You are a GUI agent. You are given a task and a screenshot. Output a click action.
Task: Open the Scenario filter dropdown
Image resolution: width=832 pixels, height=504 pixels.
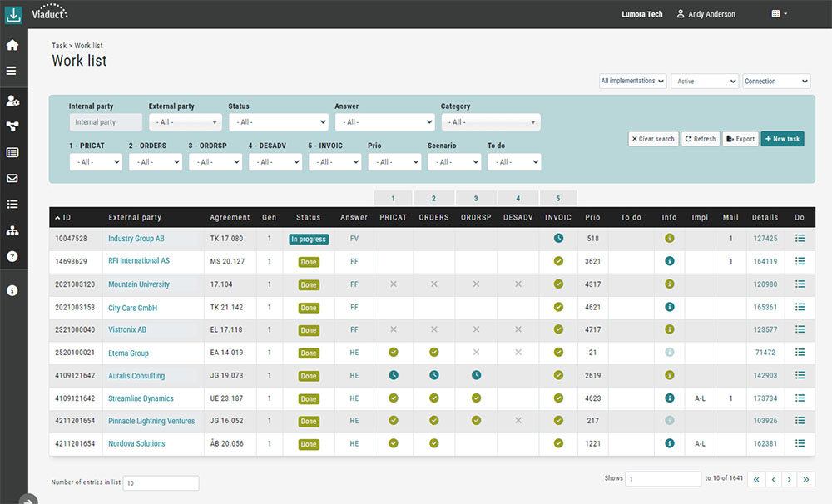(x=454, y=162)
